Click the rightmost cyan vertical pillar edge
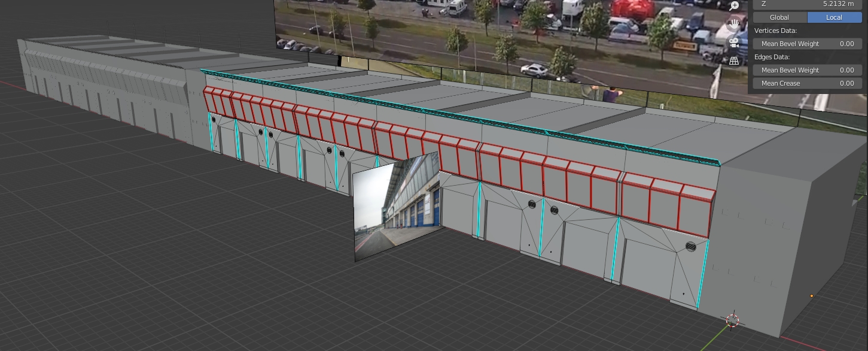Screen dimensions: 868x351 703,273
